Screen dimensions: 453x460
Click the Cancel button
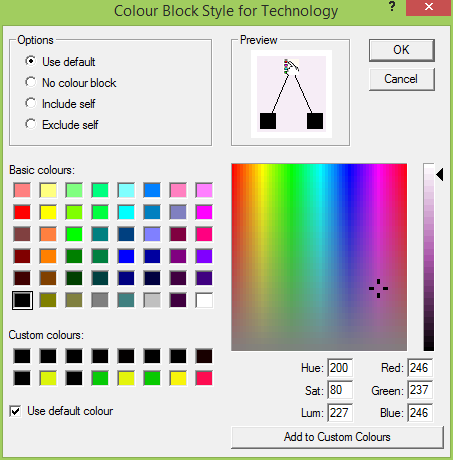click(x=402, y=79)
